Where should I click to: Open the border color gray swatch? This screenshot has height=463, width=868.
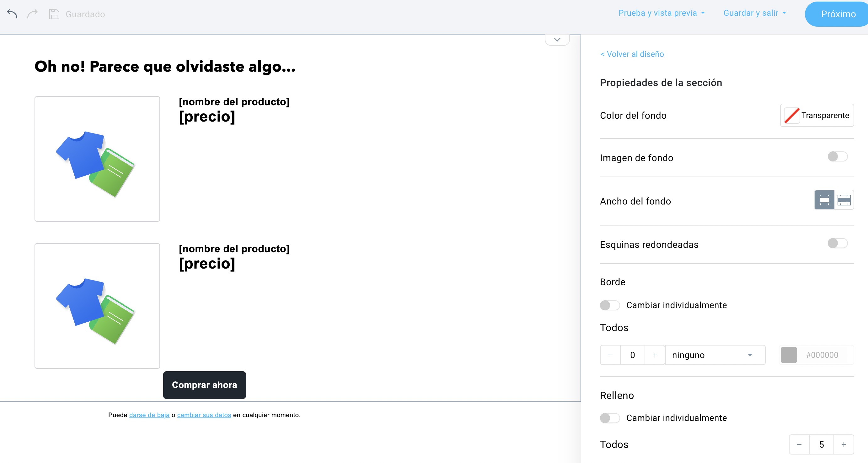pyautogui.click(x=789, y=355)
